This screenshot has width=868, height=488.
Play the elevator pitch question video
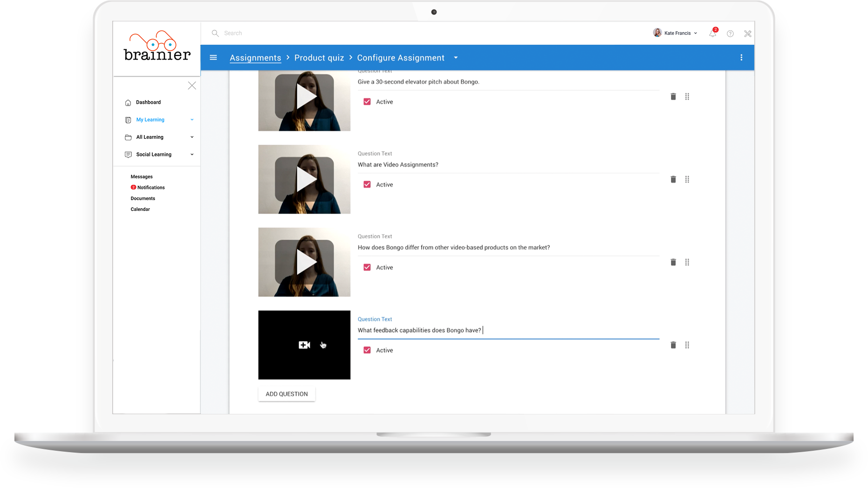pos(304,97)
